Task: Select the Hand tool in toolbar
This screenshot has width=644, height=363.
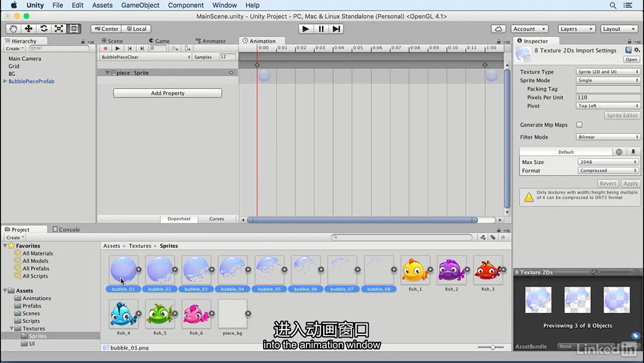Action: (x=13, y=29)
